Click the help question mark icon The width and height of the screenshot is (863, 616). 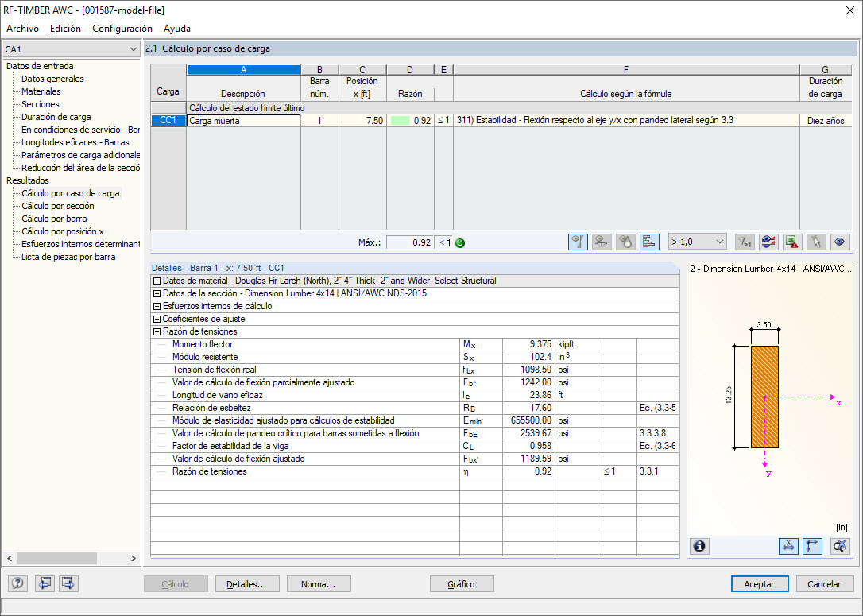[17, 583]
